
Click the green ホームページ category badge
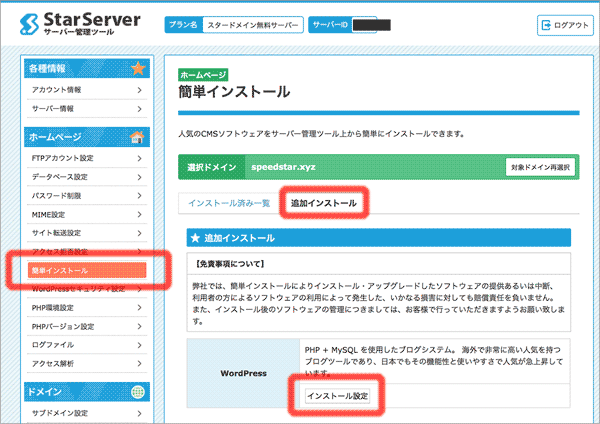click(203, 75)
